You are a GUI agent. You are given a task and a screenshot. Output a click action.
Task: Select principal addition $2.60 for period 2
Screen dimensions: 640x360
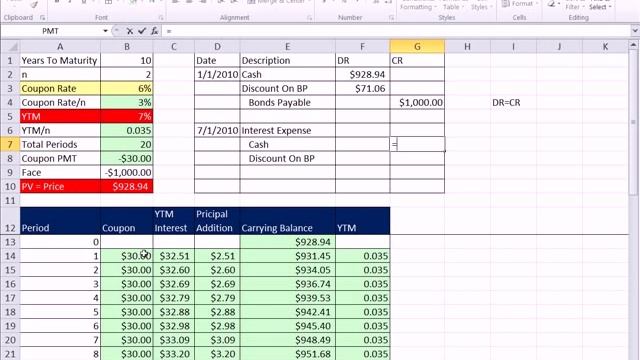pyautogui.click(x=218, y=270)
